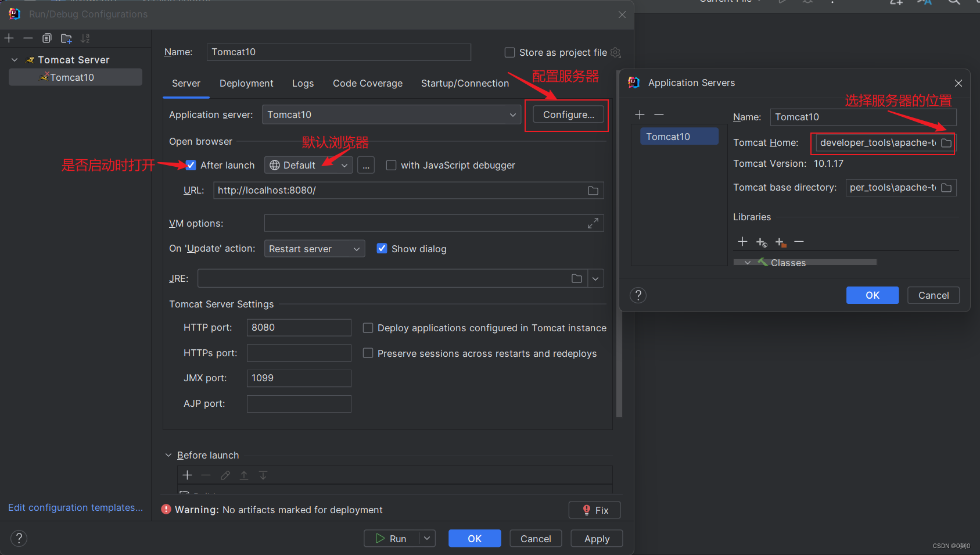Switch to Startup/Connection tab
Image resolution: width=980 pixels, height=555 pixels.
(x=465, y=83)
